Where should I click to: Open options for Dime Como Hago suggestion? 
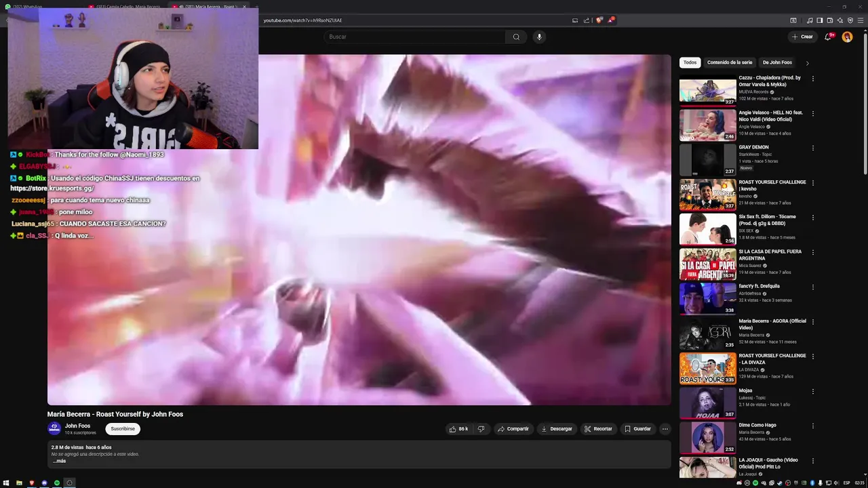click(x=812, y=426)
